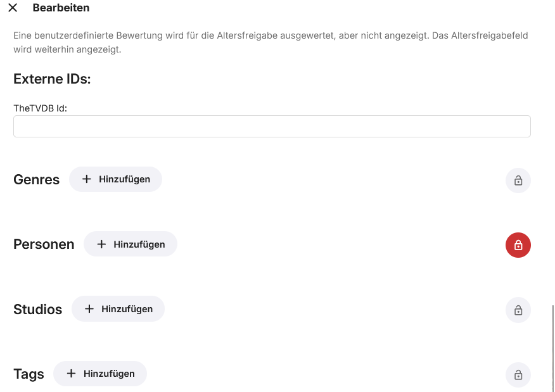Click the plus icon beside Genres
This screenshot has height=392, width=555.
87,179
